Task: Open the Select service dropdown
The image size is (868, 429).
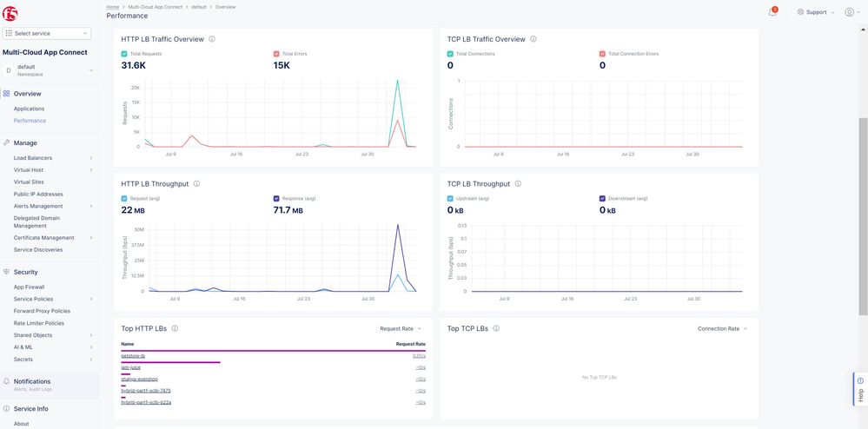Action: click(x=47, y=33)
